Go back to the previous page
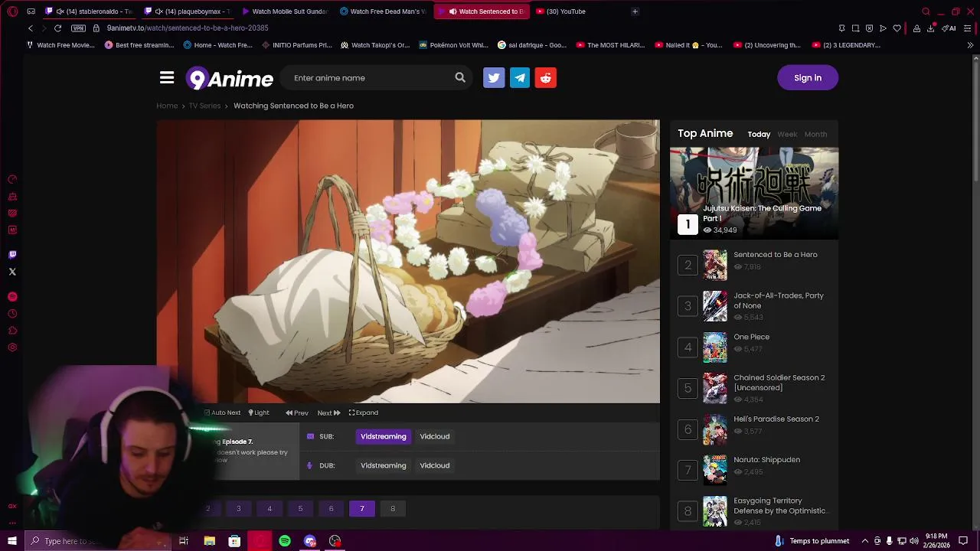980x551 pixels. (x=31, y=28)
